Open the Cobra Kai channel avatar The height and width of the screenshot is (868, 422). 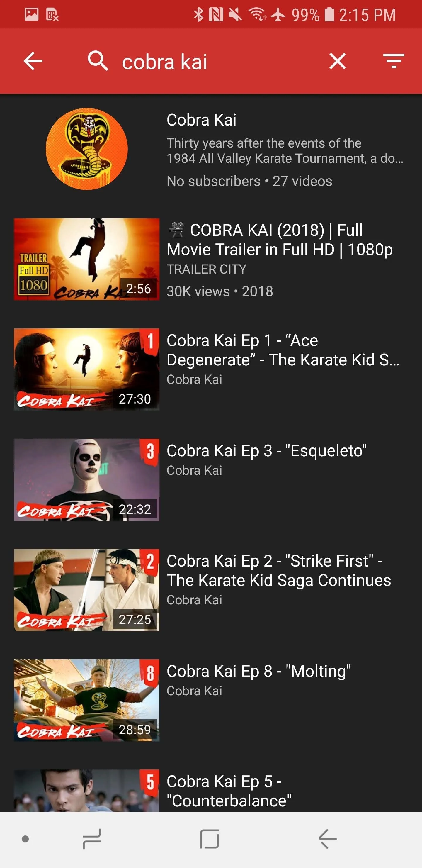86,149
